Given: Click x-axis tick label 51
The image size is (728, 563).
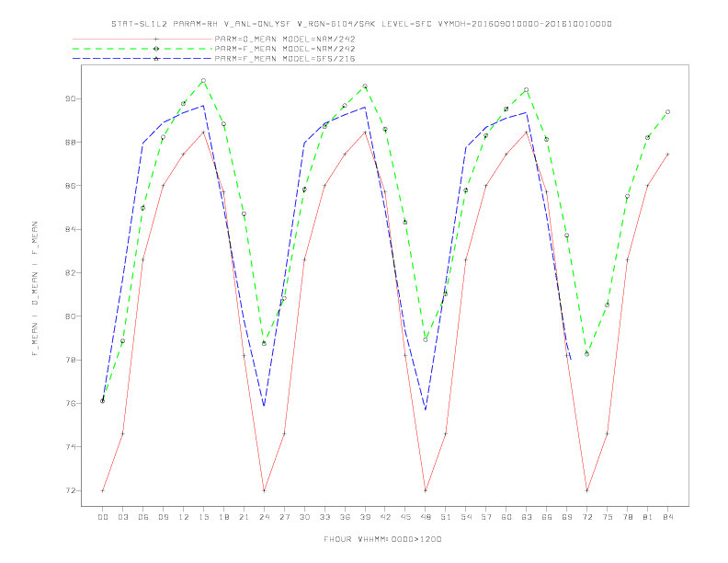Looking at the screenshot, I should point(446,517).
